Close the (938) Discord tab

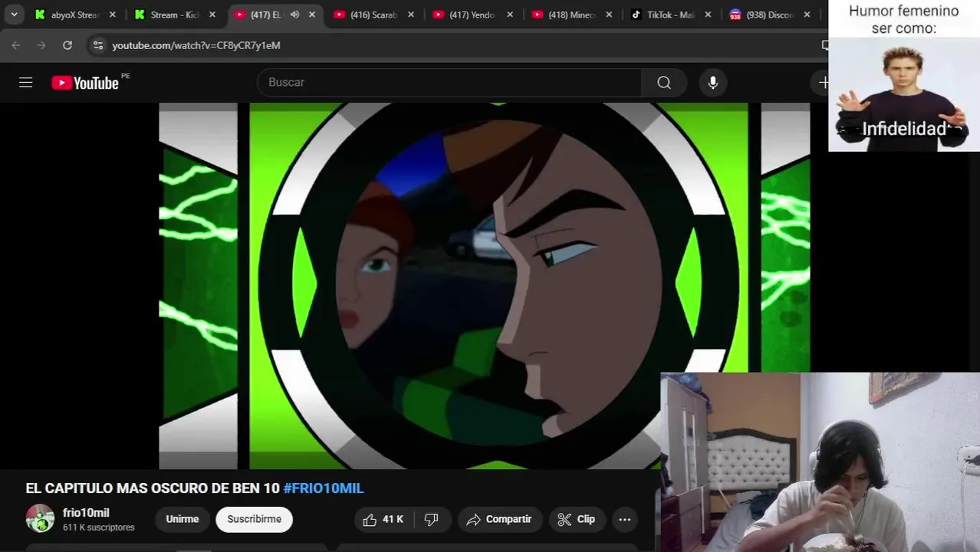click(x=807, y=15)
